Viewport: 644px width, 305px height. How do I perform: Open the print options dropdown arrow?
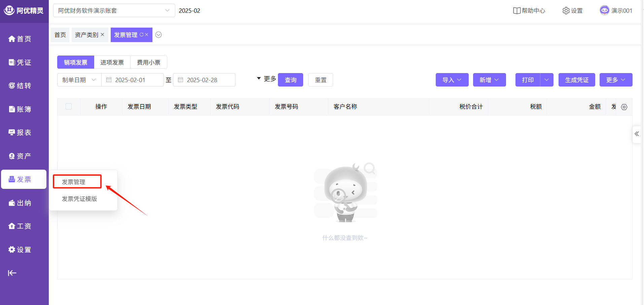click(x=547, y=80)
